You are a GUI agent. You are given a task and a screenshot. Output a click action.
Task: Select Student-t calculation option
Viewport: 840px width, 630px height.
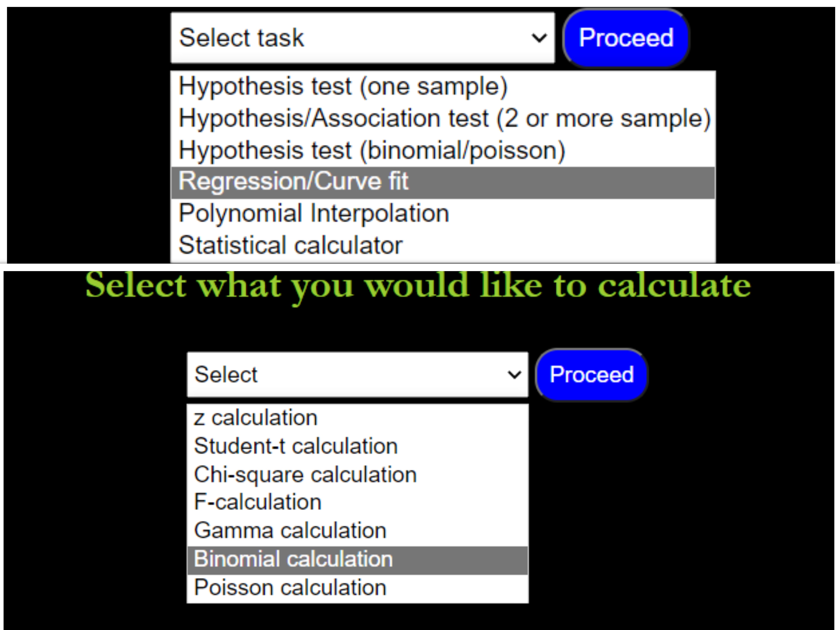pos(296,446)
